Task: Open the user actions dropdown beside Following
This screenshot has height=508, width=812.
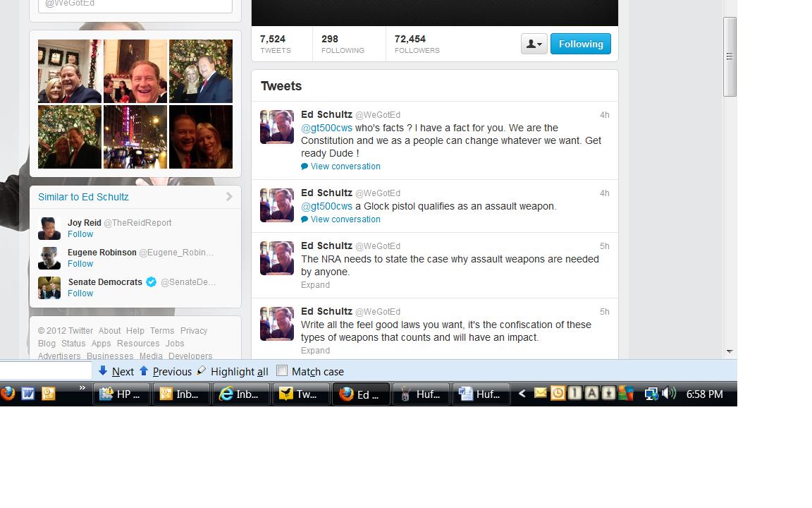Action: click(534, 44)
